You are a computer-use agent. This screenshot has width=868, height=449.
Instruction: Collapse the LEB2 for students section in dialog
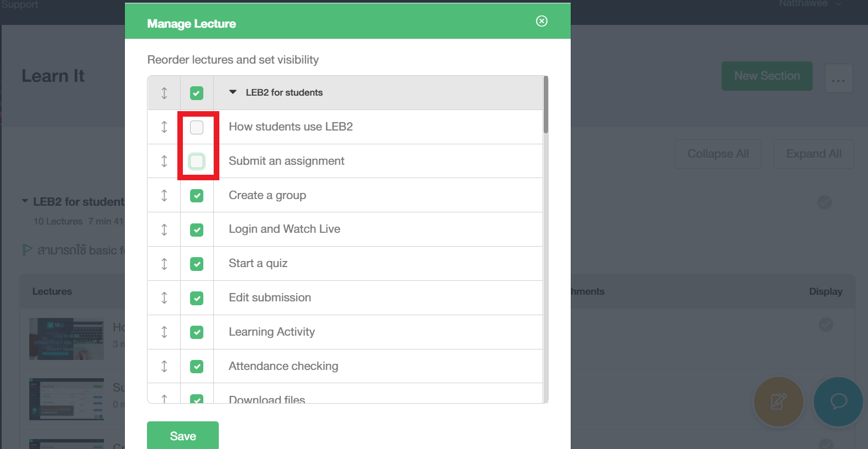click(x=233, y=92)
